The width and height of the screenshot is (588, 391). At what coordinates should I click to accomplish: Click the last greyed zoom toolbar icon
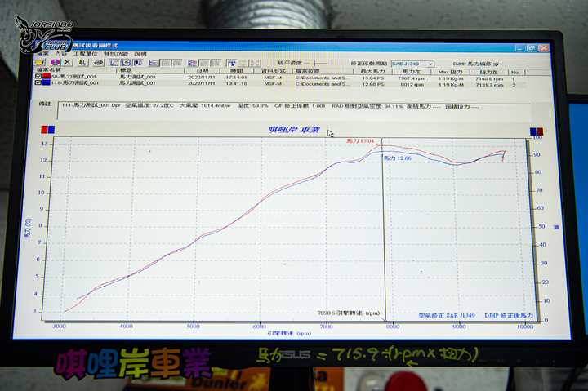point(255,63)
